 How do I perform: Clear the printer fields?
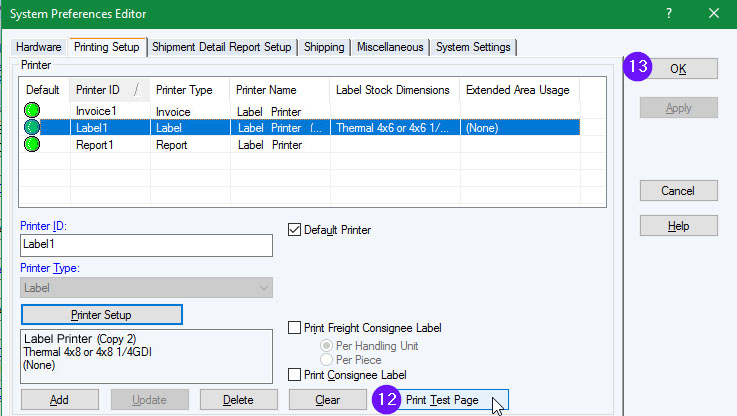(x=328, y=400)
